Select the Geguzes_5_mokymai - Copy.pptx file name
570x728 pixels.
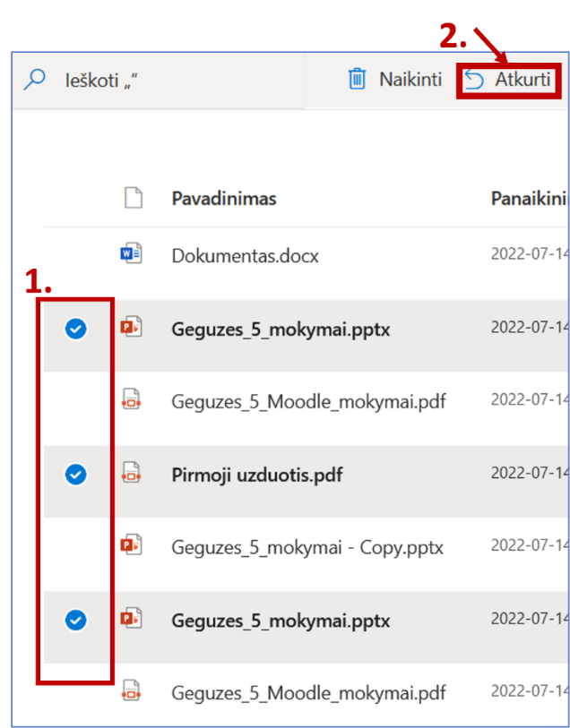[307, 547]
